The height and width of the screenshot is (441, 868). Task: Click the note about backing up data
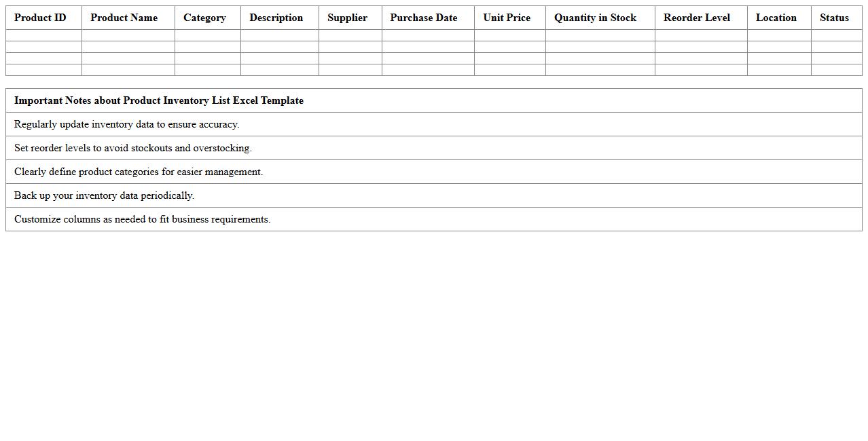coord(105,195)
